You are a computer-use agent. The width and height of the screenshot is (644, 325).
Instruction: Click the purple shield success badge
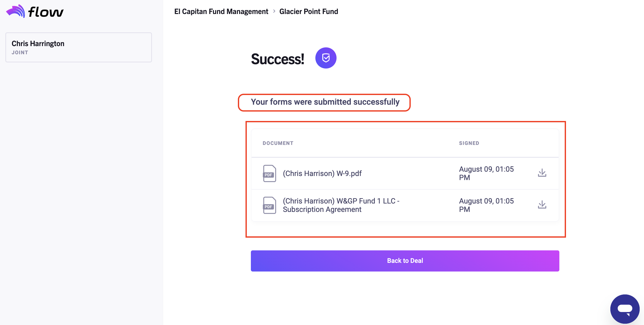tap(326, 58)
